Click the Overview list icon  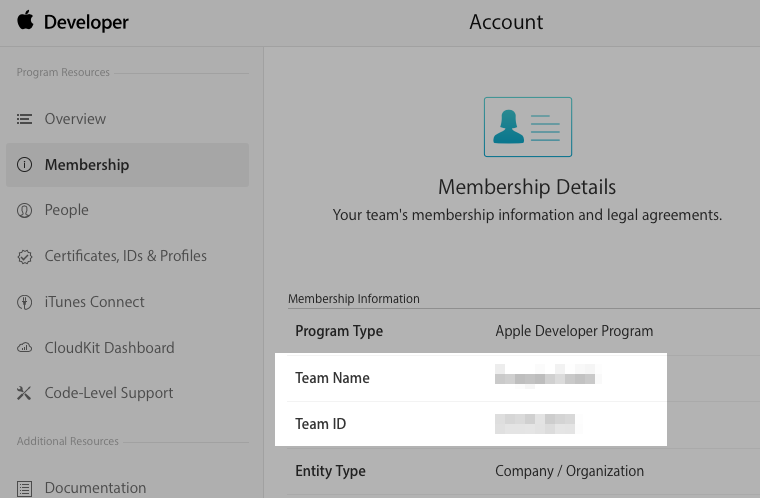pos(24,119)
